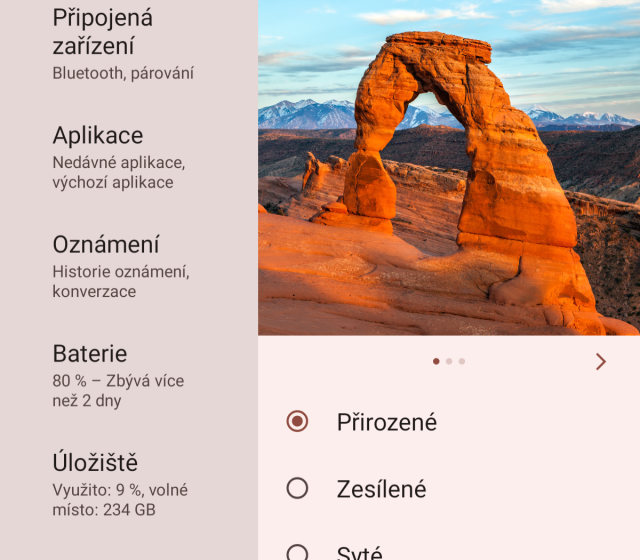Viewport: 640px width, 560px height.
Task: Click the 234 GB free storage text
Action: (129, 510)
